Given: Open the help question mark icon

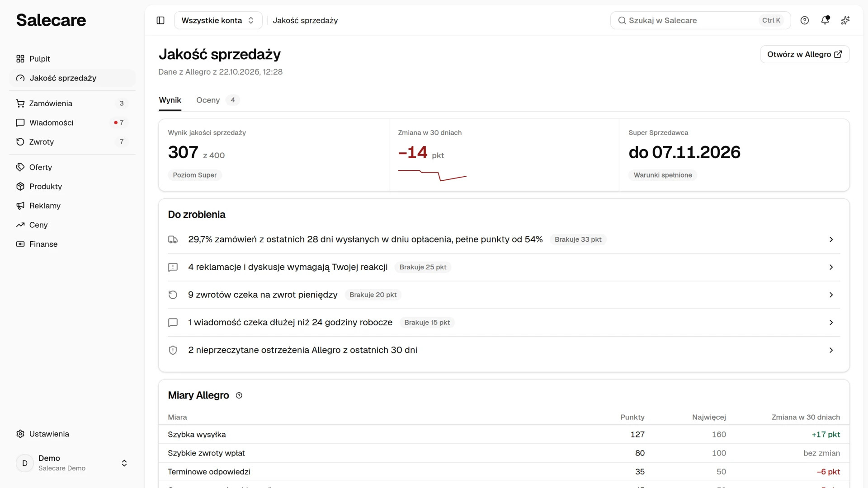Looking at the screenshot, I should (x=805, y=20).
